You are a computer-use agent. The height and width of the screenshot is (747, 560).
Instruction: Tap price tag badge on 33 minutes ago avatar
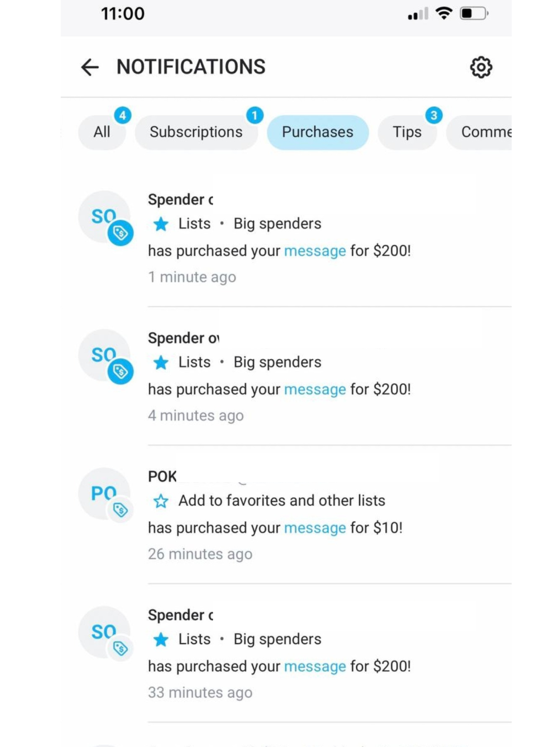pyautogui.click(x=121, y=648)
